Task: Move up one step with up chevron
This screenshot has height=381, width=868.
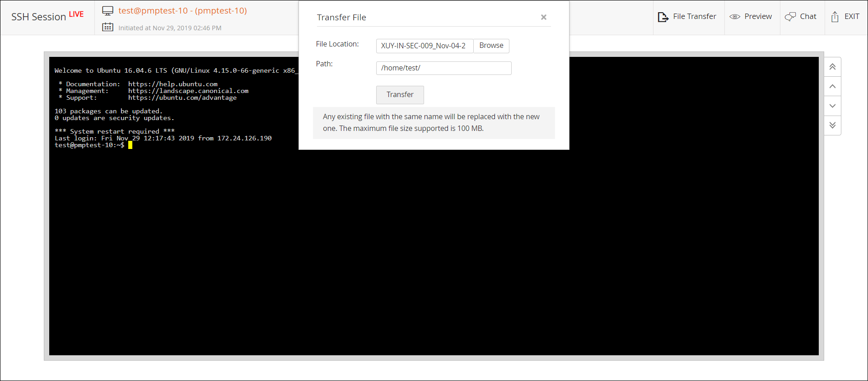Action: tap(832, 86)
